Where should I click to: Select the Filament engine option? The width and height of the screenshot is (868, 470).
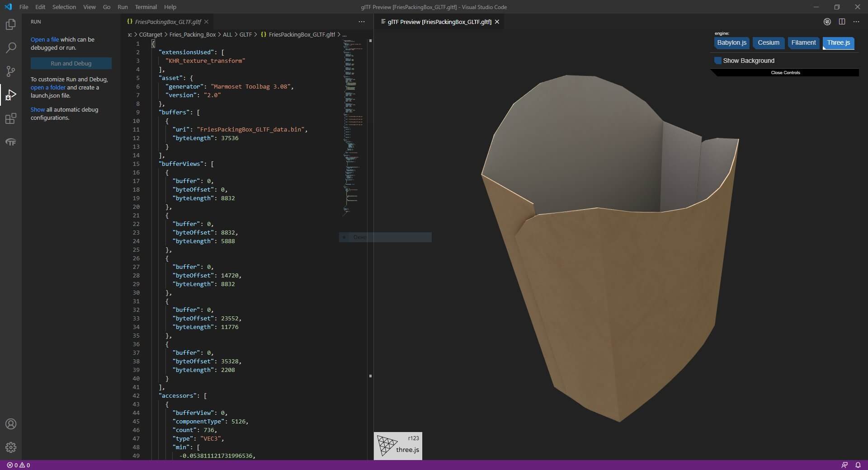(803, 43)
